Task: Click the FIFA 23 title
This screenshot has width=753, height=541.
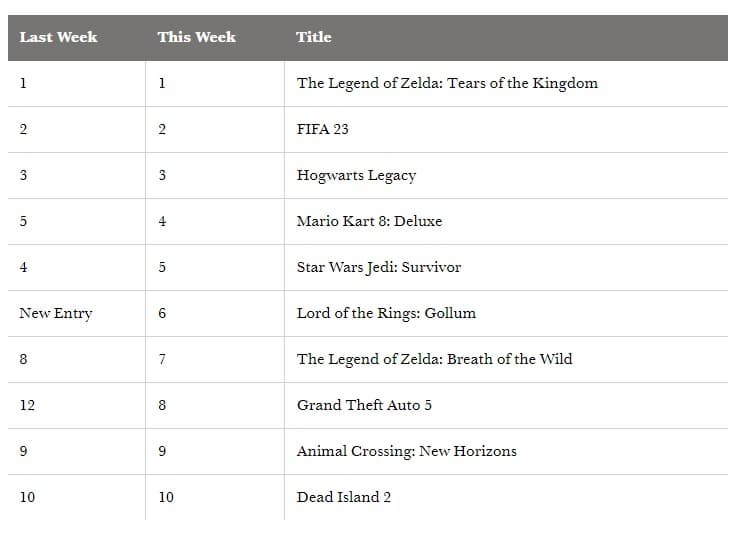Action: pos(322,129)
